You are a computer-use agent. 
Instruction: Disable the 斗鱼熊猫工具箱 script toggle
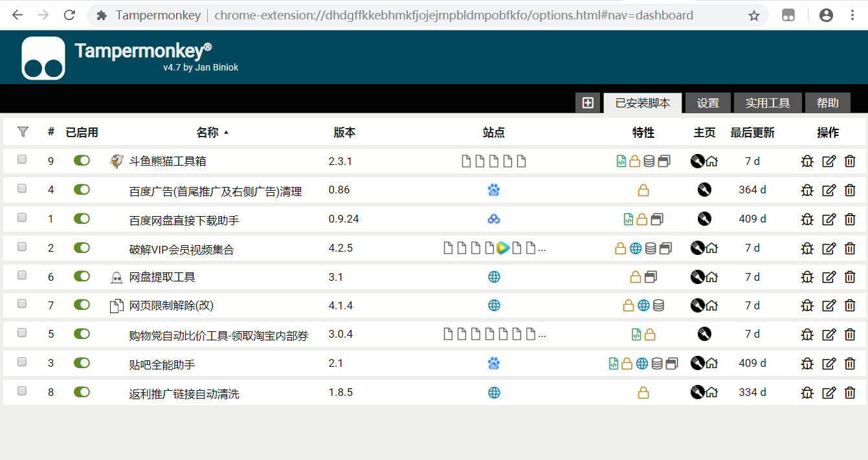point(82,160)
